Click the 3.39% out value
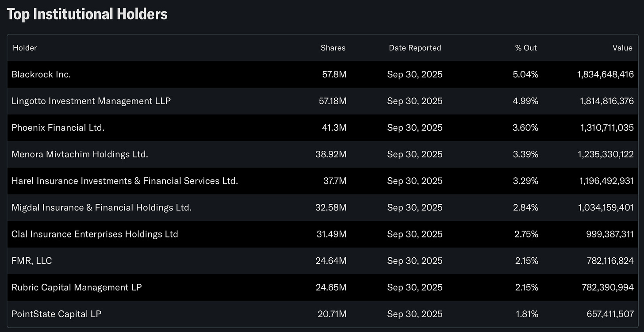 tap(526, 154)
